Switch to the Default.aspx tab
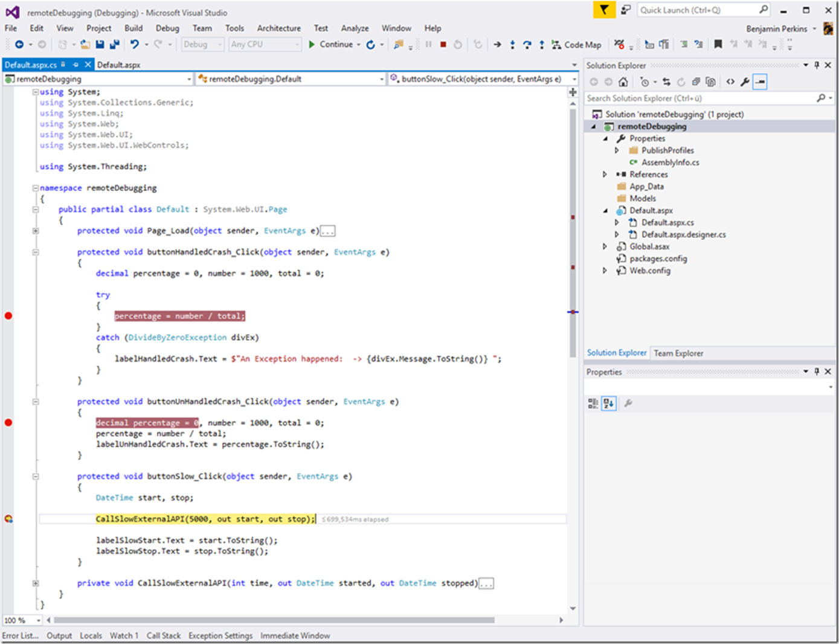The image size is (839, 644). coord(119,65)
